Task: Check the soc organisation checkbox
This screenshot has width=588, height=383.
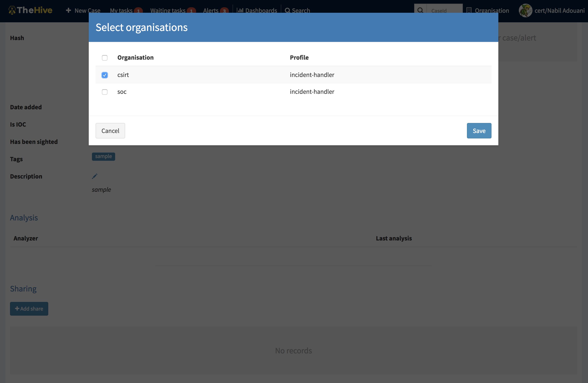Action: point(105,92)
